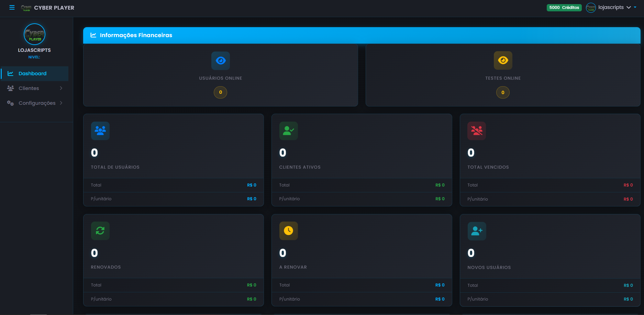The width and height of the screenshot is (644, 315).
Task: Toggle the sidebar with the hamburger menu
Action: coord(12,7)
